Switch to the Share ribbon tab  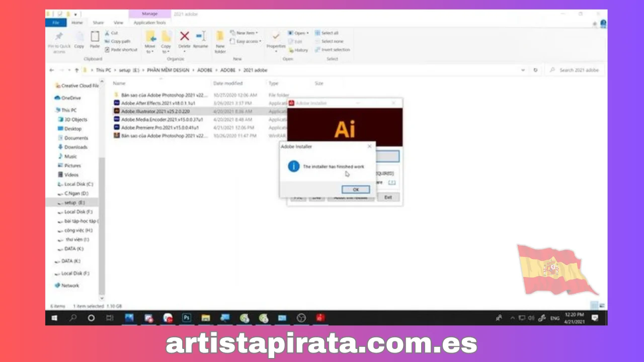tap(98, 23)
